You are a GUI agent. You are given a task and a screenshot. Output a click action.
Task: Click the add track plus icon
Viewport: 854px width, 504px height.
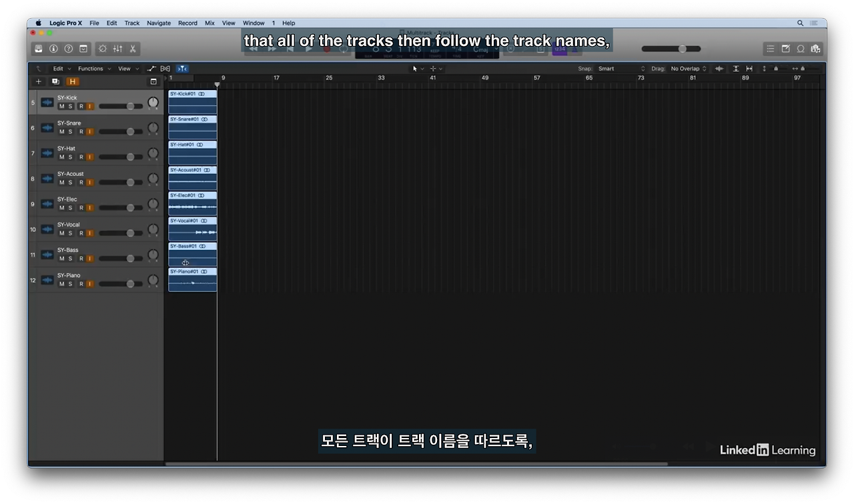pyautogui.click(x=39, y=81)
